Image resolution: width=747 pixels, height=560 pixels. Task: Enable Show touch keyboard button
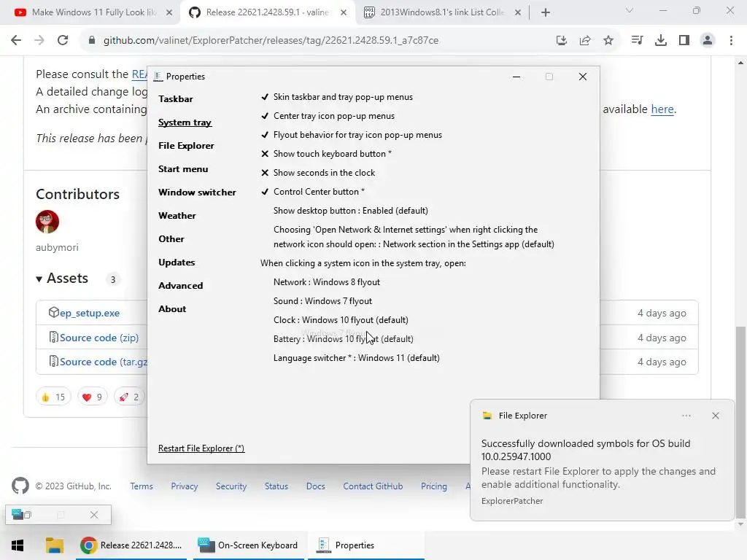[326, 154]
